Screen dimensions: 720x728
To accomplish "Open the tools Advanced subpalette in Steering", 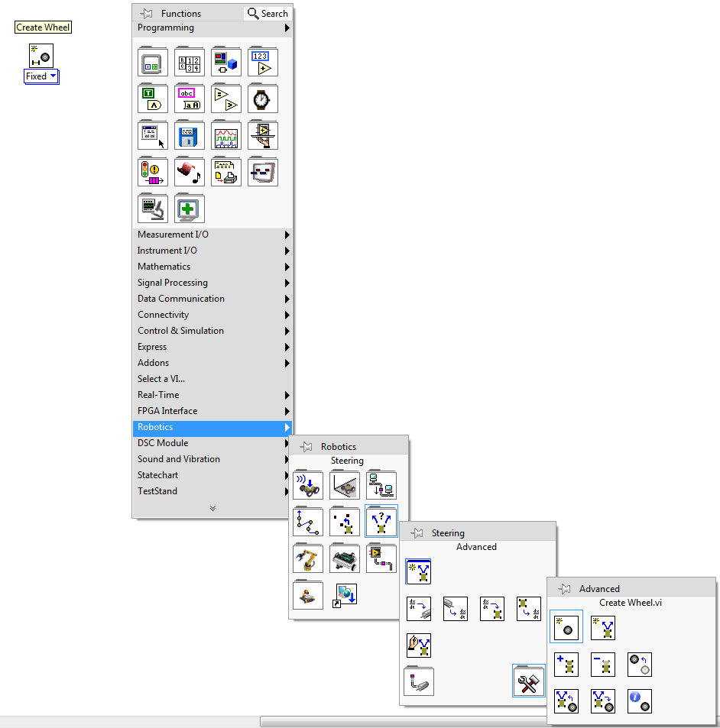I will pyautogui.click(x=528, y=681).
